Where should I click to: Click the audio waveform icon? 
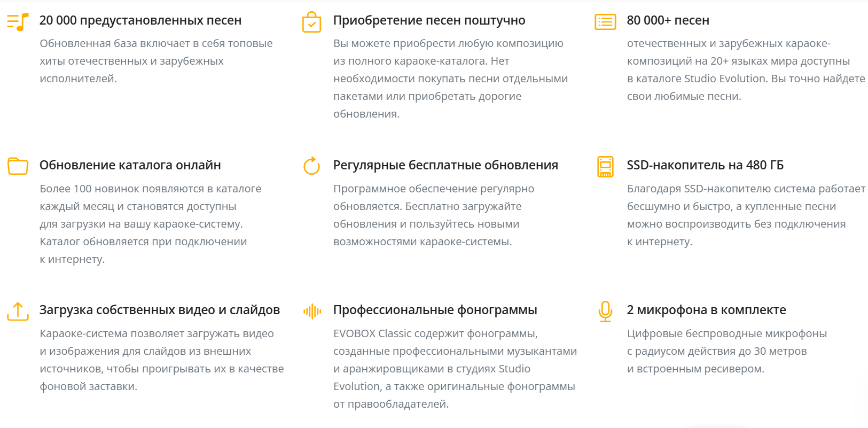(x=312, y=311)
